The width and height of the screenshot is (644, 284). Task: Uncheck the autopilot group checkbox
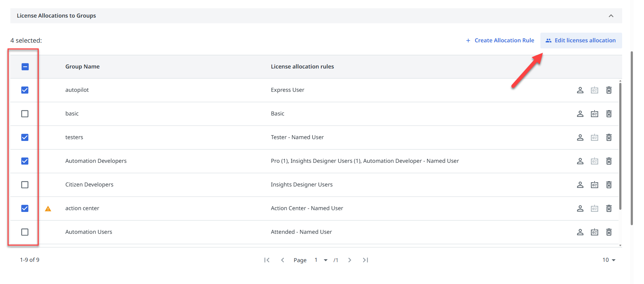coord(25,90)
